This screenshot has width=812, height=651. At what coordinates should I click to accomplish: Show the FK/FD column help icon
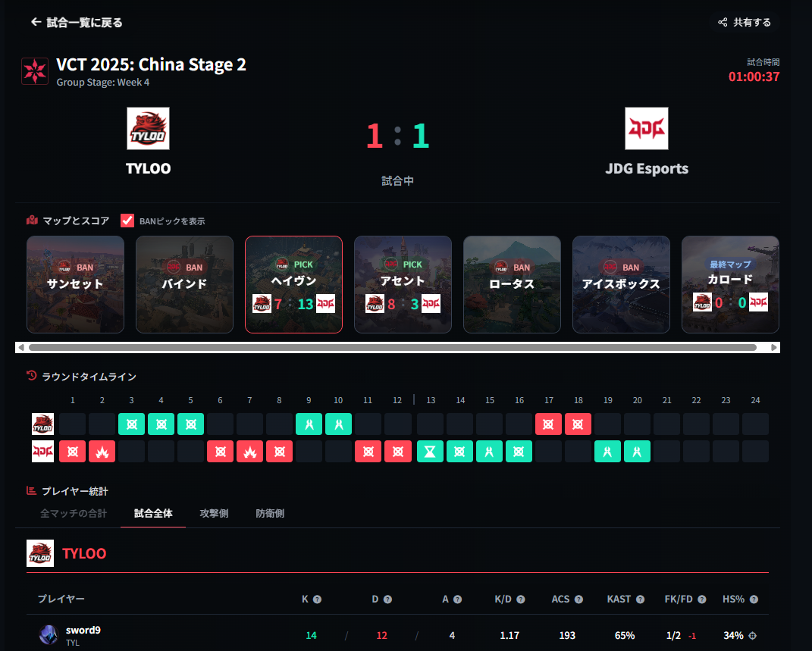[x=702, y=599]
